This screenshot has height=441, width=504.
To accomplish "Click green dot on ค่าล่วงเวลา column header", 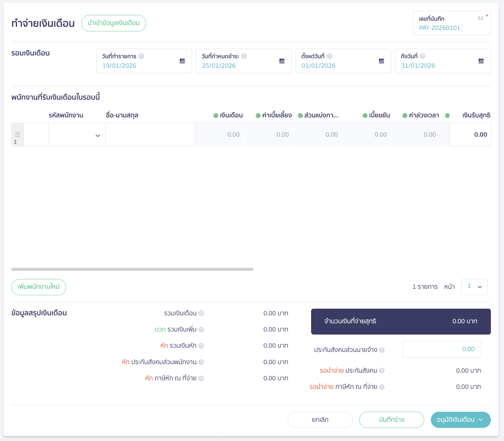I will [405, 116].
